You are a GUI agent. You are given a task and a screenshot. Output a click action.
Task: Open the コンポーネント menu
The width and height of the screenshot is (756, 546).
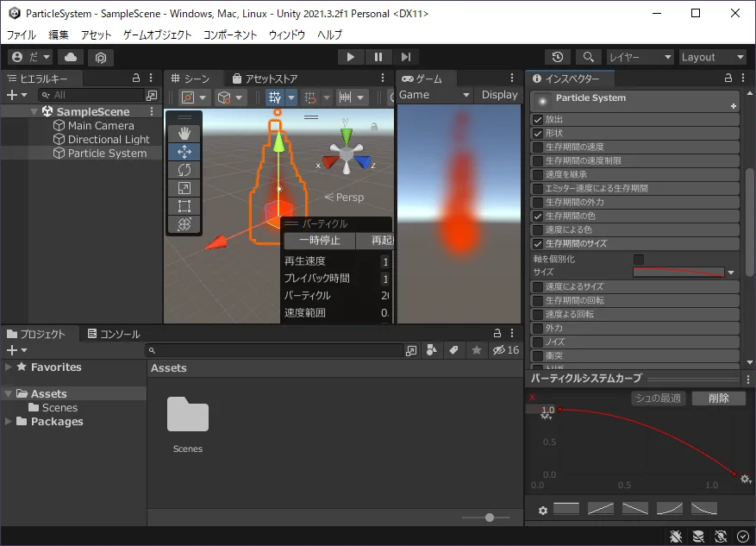pos(230,35)
